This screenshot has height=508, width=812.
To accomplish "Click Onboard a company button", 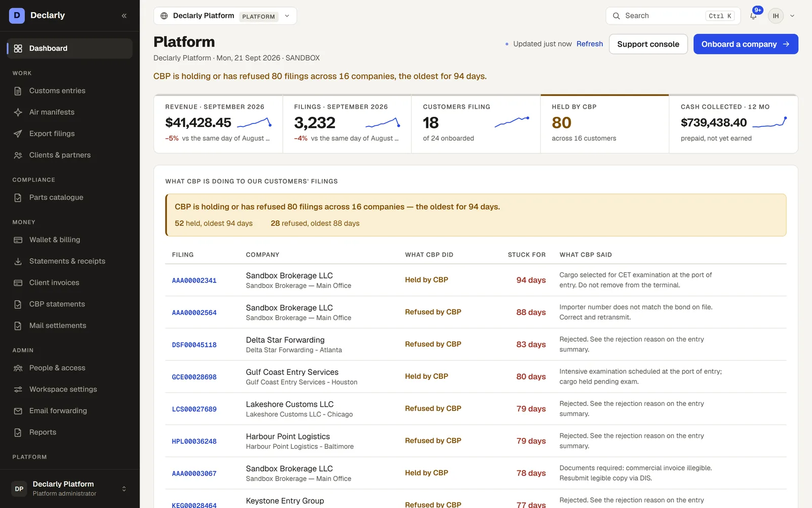I will click(746, 44).
